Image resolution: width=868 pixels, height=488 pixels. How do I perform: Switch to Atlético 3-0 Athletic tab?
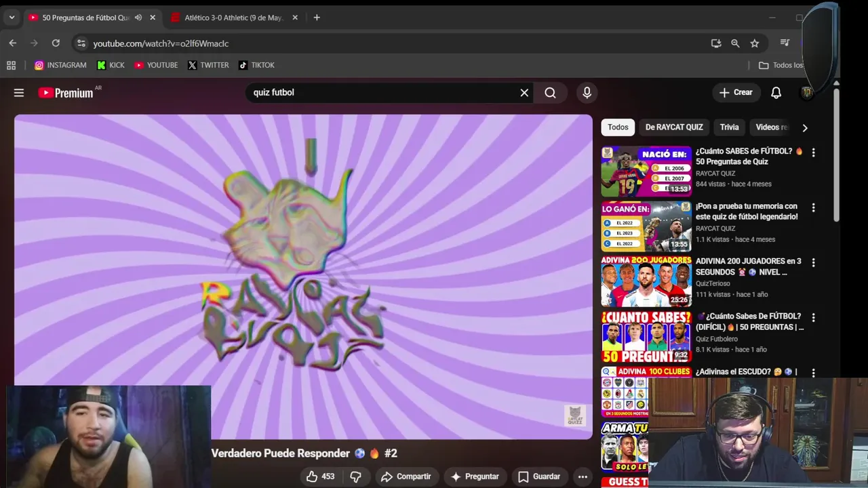point(233,18)
